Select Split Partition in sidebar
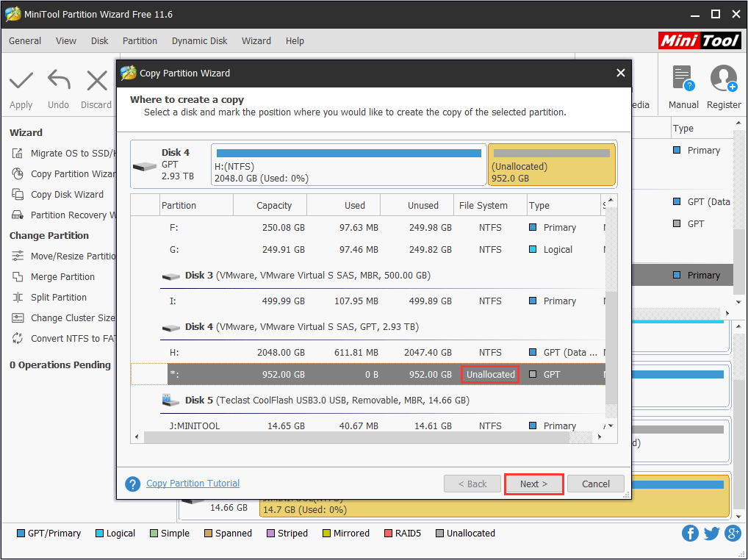This screenshot has width=748, height=560. [x=49, y=297]
